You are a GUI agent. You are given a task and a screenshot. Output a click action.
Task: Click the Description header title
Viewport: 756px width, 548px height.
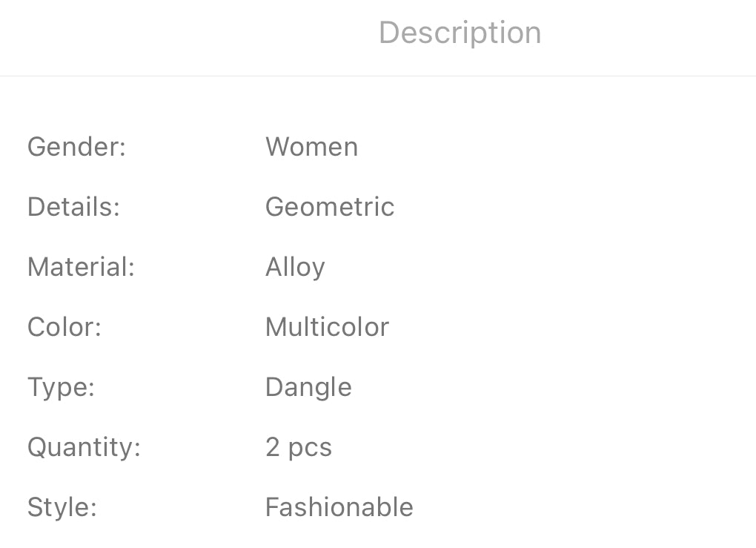point(460,33)
